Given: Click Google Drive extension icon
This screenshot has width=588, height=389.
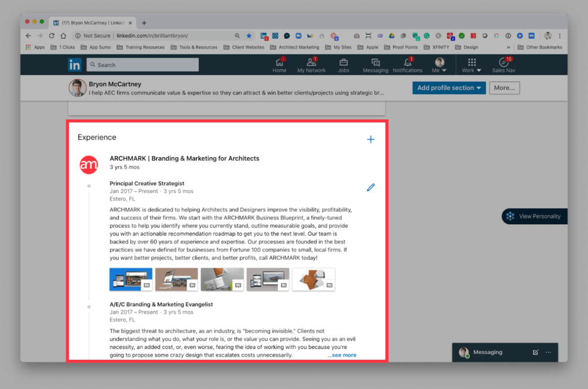Looking at the screenshot, I should [x=392, y=36].
